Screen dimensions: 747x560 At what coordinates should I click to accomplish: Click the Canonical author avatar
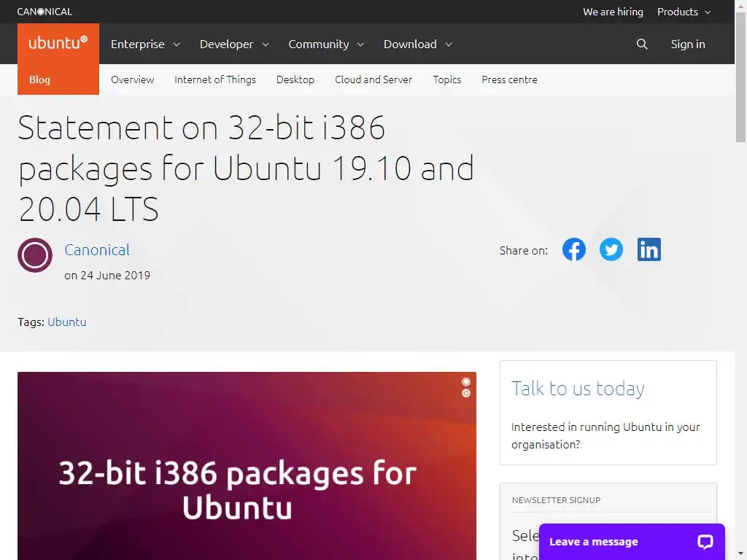click(x=35, y=255)
